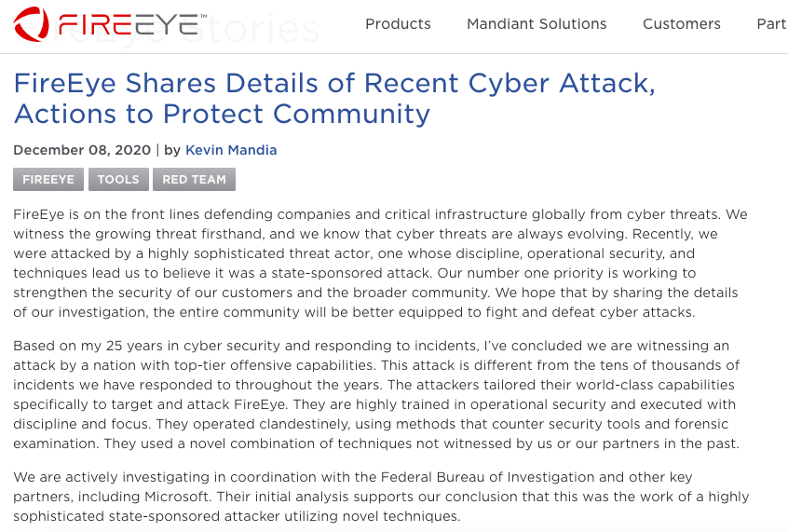Select the RED TEAM tag
Image resolution: width=788 pixels, height=532 pixels.
[x=194, y=180]
